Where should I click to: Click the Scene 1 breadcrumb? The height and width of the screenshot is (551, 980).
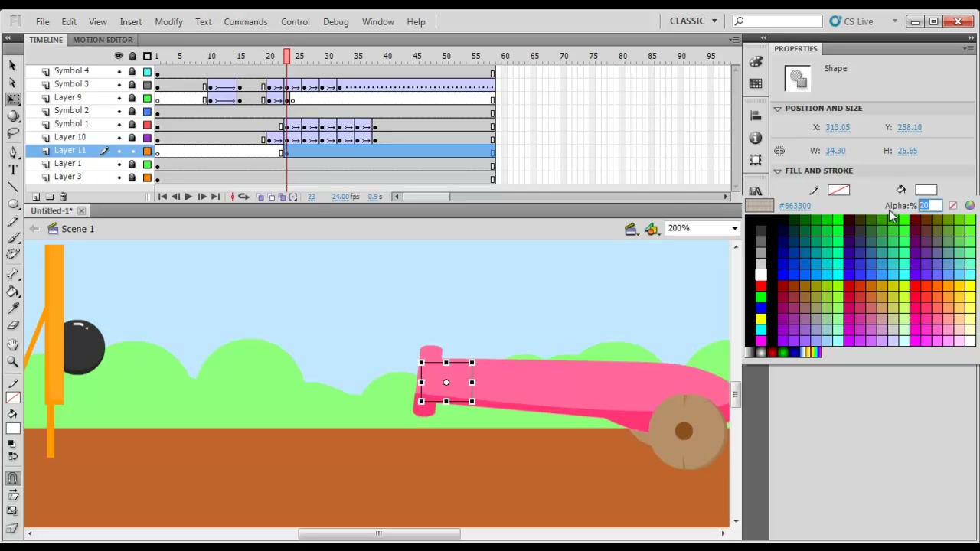pos(77,229)
